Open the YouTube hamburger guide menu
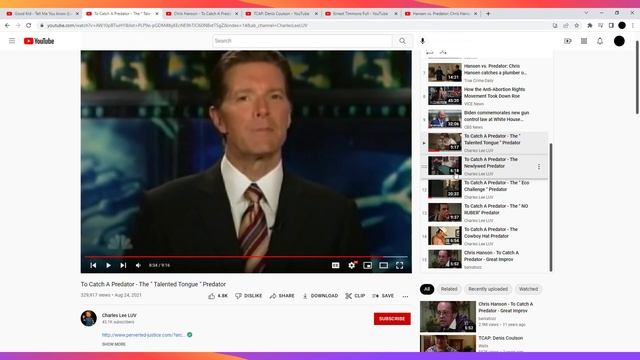The image size is (640, 360). click(x=12, y=41)
